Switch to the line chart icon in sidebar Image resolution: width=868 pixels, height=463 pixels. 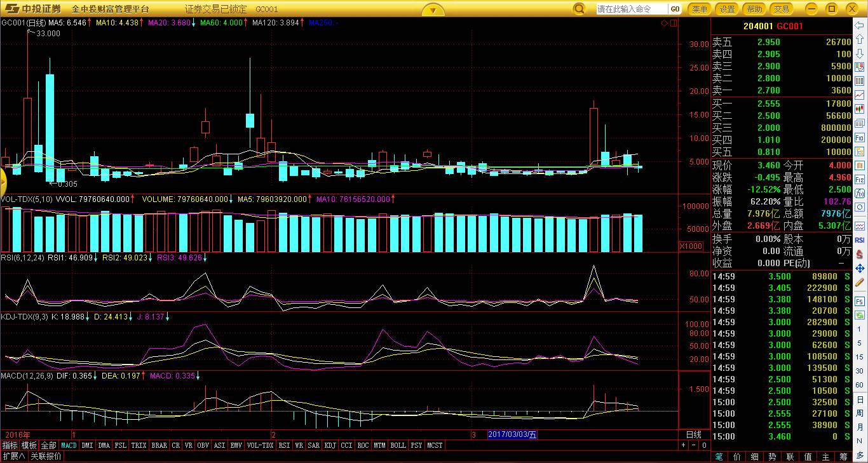point(860,95)
